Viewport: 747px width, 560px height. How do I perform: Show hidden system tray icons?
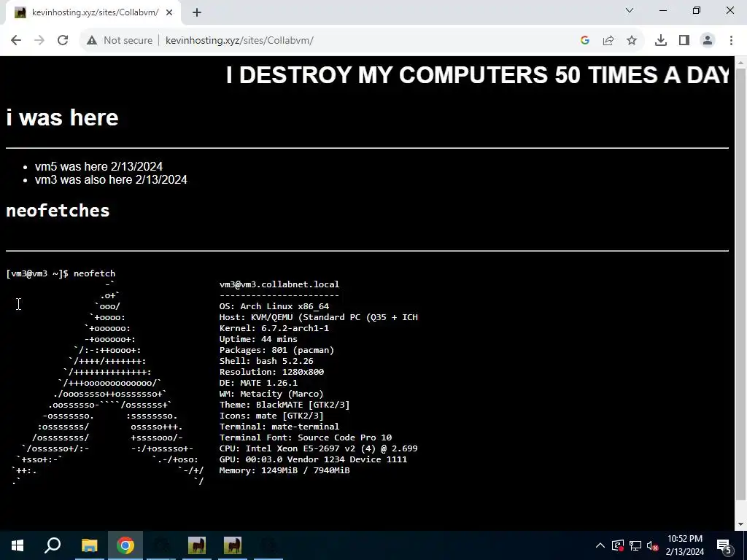pos(600,545)
